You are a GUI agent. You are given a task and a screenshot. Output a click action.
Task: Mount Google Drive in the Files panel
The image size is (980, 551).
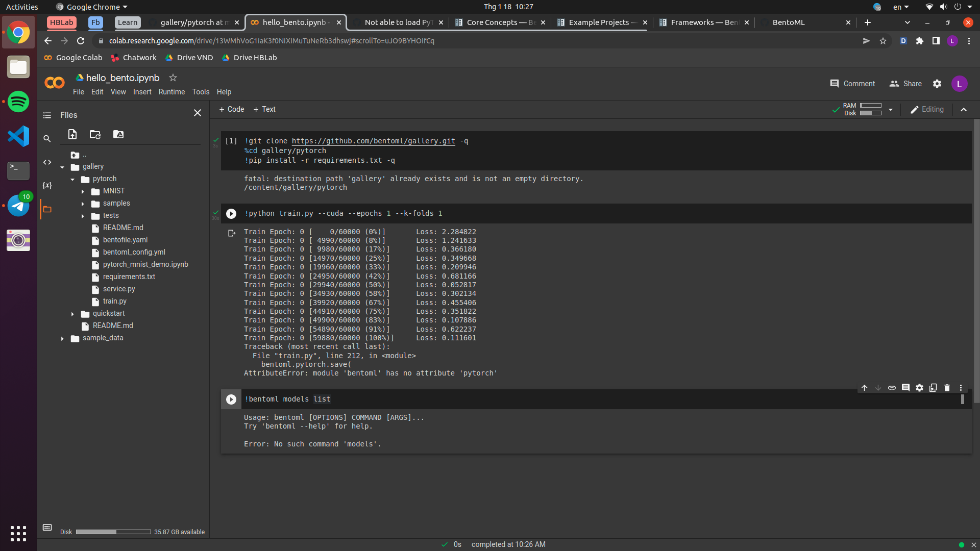coord(118,134)
